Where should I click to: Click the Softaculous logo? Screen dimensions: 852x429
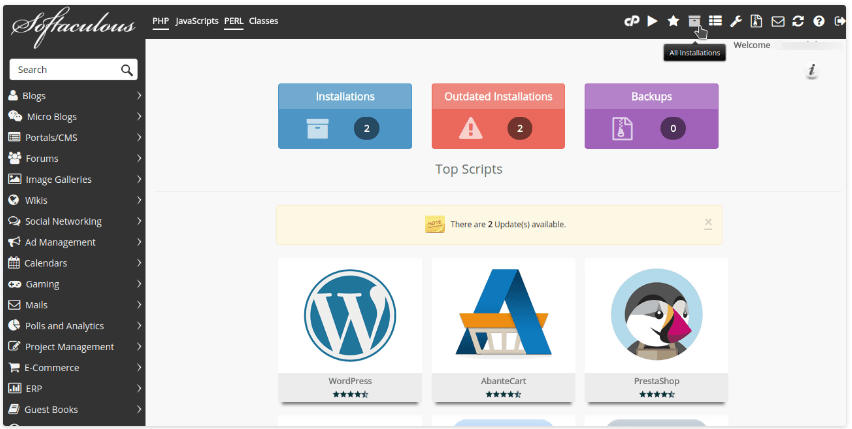pyautogui.click(x=73, y=26)
